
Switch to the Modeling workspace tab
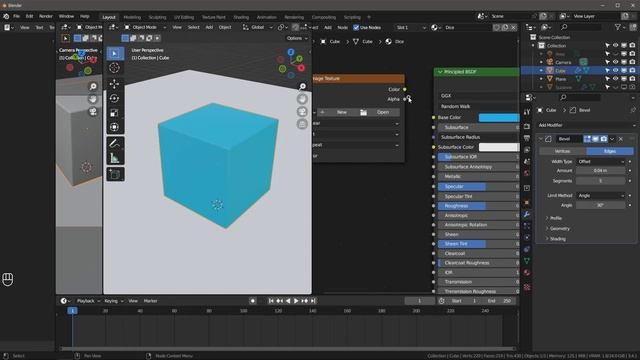(132, 17)
